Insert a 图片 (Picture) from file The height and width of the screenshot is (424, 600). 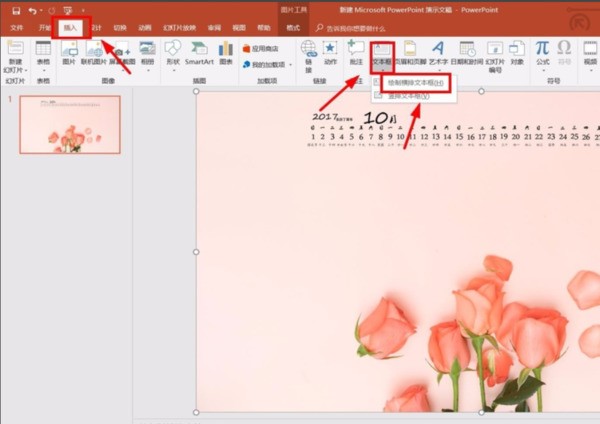tap(69, 53)
